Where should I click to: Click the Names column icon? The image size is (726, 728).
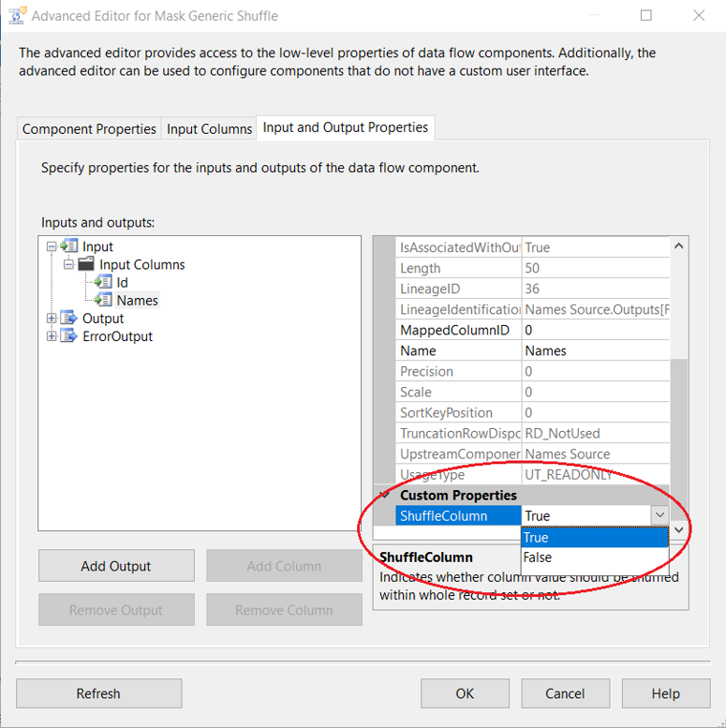(103, 300)
